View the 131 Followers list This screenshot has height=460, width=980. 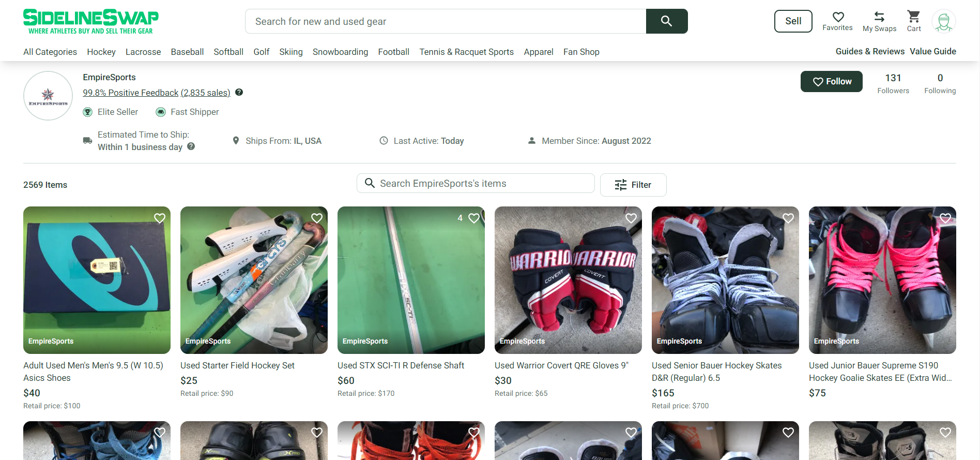[893, 83]
